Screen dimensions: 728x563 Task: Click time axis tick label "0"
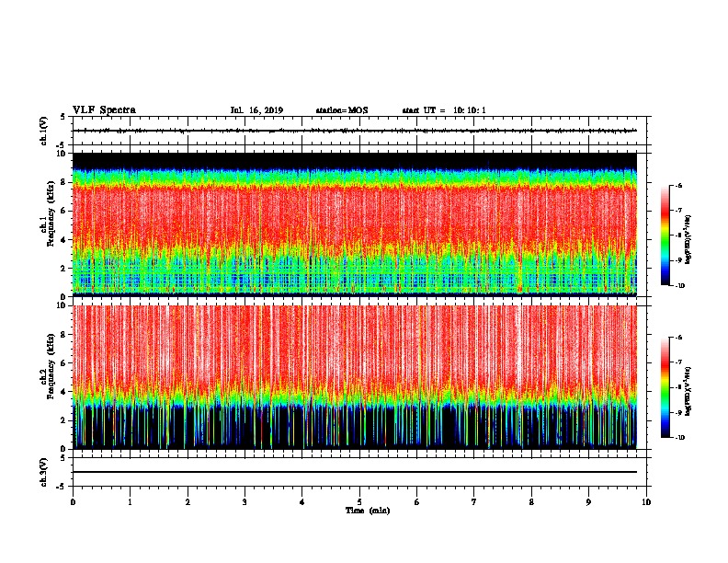(x=73, y=502)
